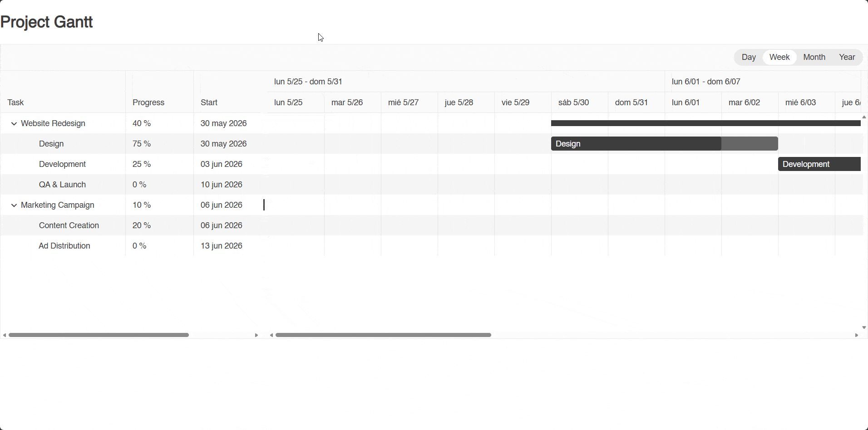Click the Development task bar
The image size is (868, 430).
point(819,164)
